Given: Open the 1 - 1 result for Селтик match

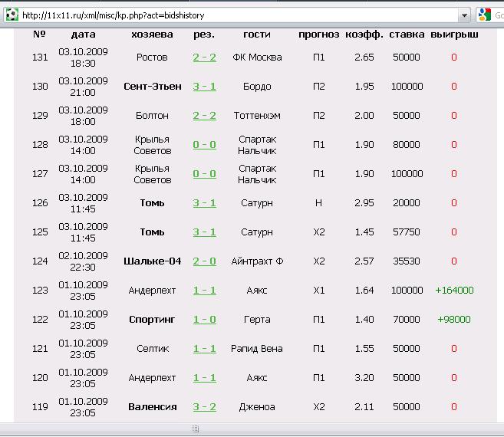Looking at the screenshot, I should point(204,349).
